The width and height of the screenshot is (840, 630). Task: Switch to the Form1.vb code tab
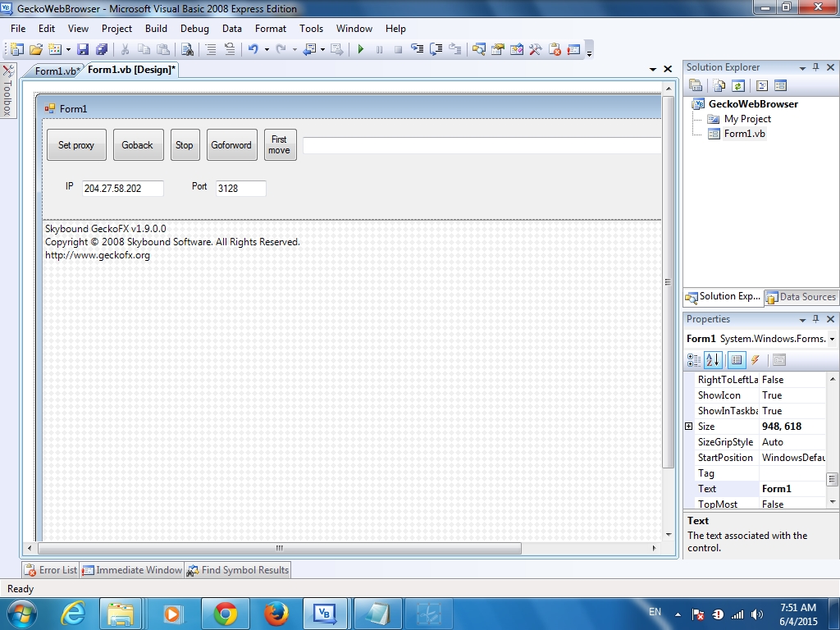tap(57, 71)
